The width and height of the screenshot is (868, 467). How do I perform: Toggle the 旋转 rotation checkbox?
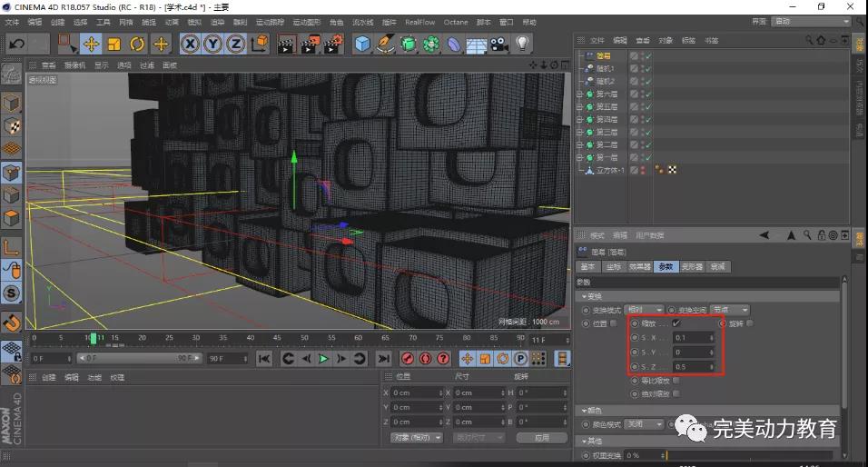coord(749,323)
